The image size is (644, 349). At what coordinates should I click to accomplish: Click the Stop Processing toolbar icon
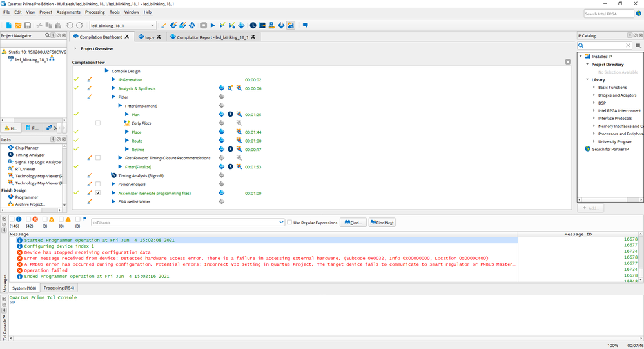204,25
